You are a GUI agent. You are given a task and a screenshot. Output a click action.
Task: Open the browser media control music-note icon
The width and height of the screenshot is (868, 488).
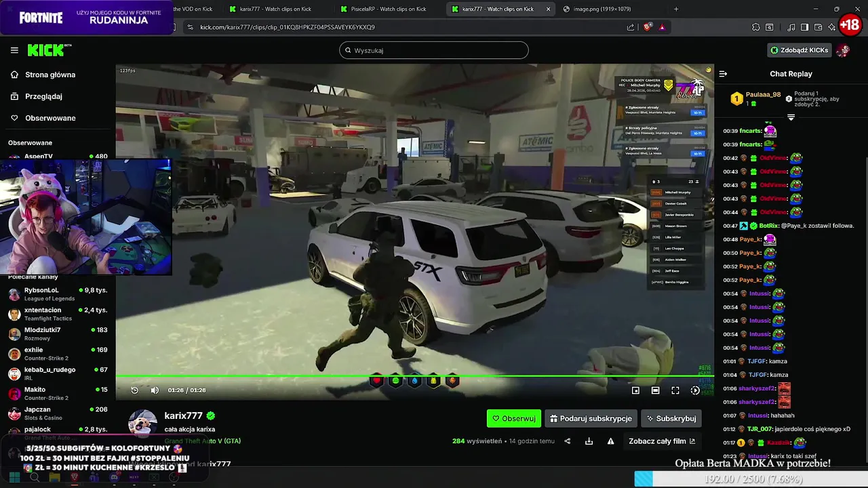tap(791, 27)
